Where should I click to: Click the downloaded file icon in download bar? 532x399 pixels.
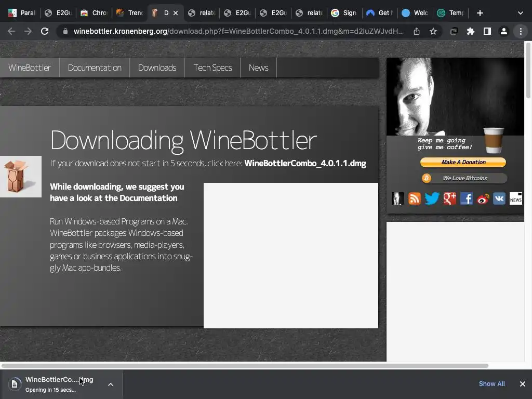(x=15, y=384)
